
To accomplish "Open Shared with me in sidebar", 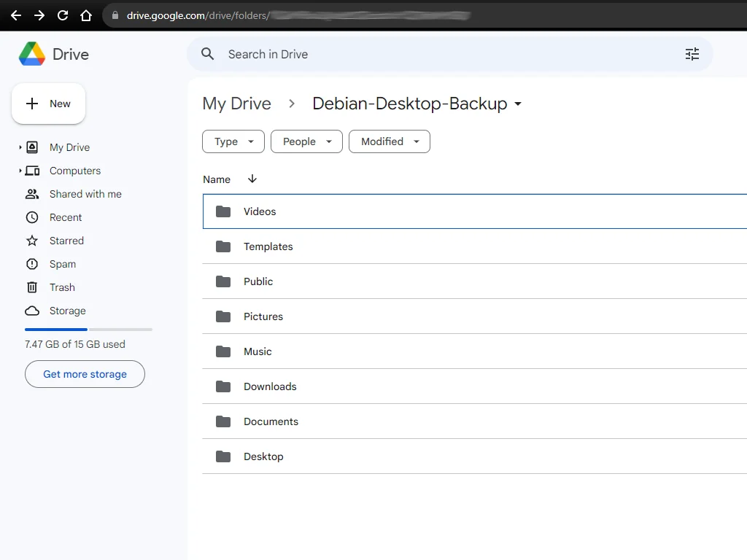I will (86, 194).
